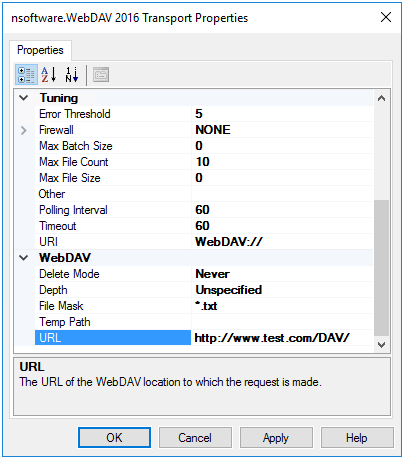This screenshot has width=404, height=459.
Task: Expand the Firewall property node
Action: [x=24, y=130]
